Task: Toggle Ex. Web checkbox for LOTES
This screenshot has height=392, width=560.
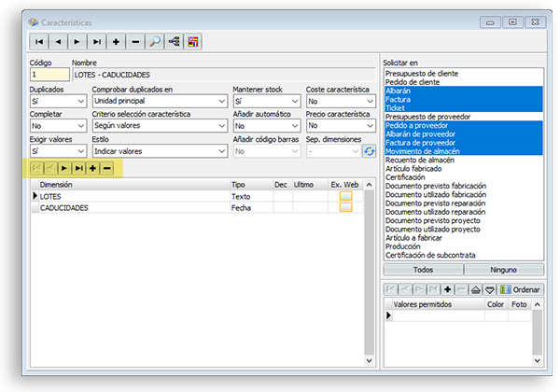Action: pyautogui.click(x=345, y=197)
